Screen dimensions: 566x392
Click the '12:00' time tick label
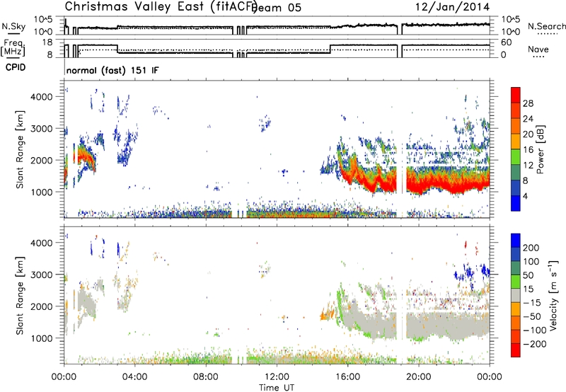click(x=277, y=377)
